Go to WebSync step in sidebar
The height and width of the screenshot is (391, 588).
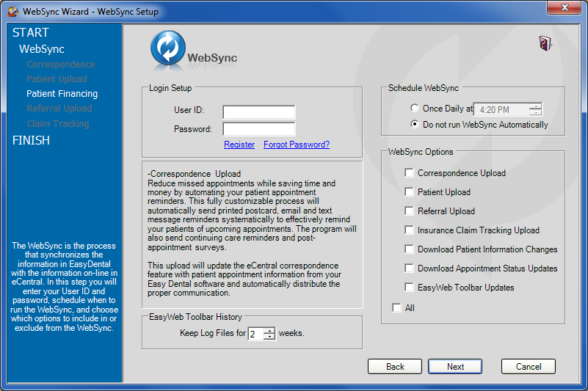tap(42, 49)
